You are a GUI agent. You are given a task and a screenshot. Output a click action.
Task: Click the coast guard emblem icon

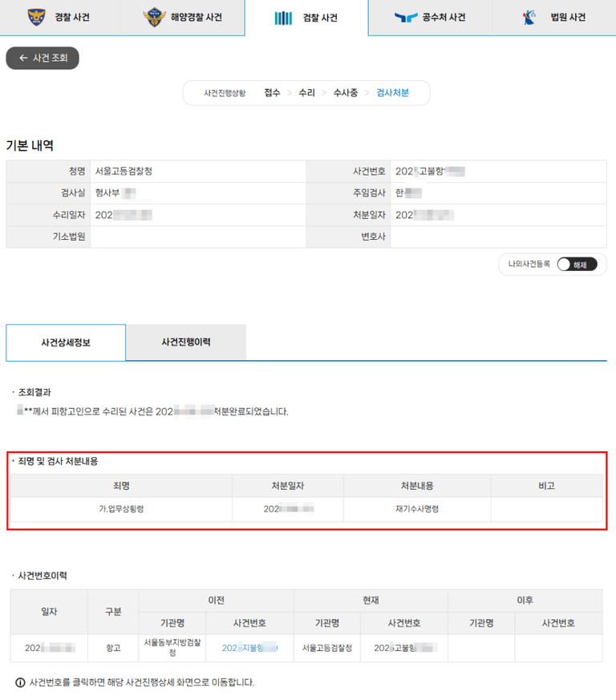coord(153,17)
